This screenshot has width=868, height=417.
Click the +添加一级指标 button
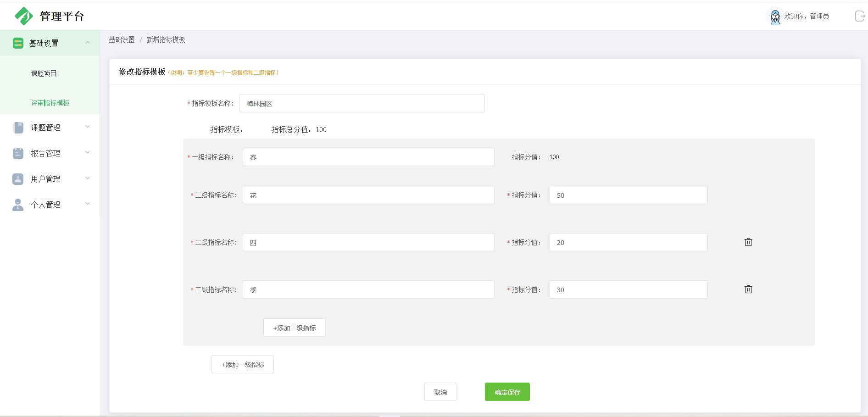coord(243,364)
